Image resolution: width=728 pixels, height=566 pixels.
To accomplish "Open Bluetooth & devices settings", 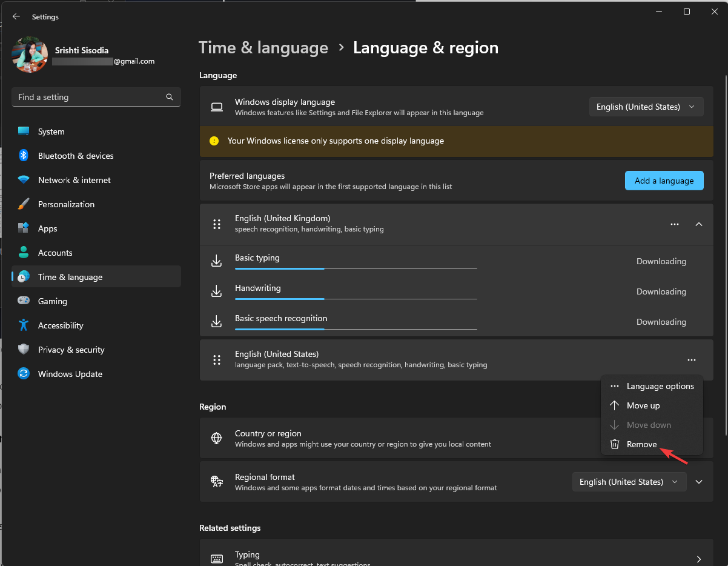I will pyautogui.click(x=96, y=156).
